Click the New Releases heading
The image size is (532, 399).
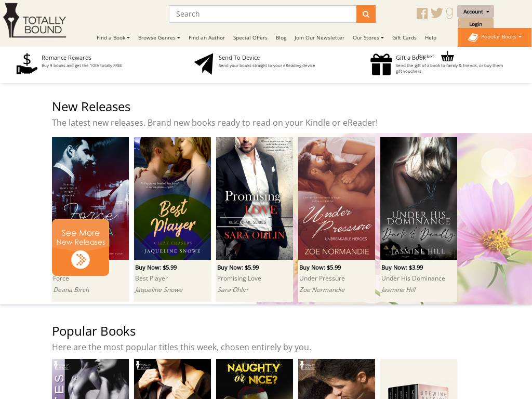pos(91,107)
